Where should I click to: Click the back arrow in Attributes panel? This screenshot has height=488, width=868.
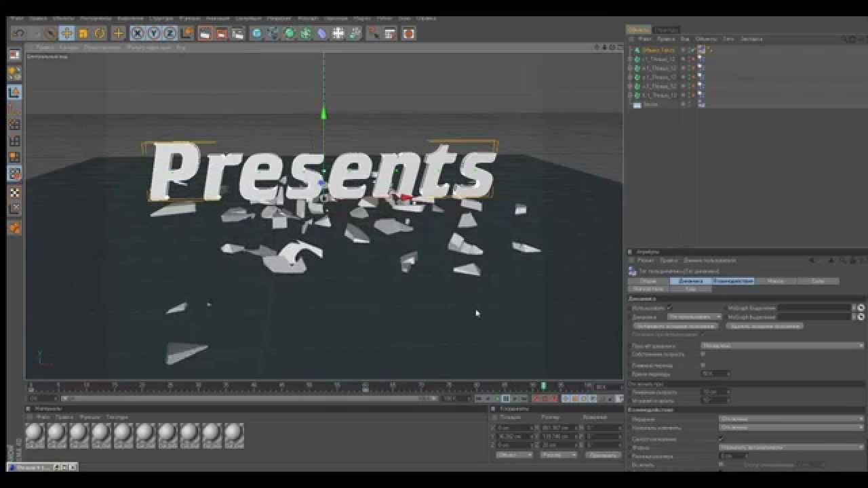click(812, 260)
